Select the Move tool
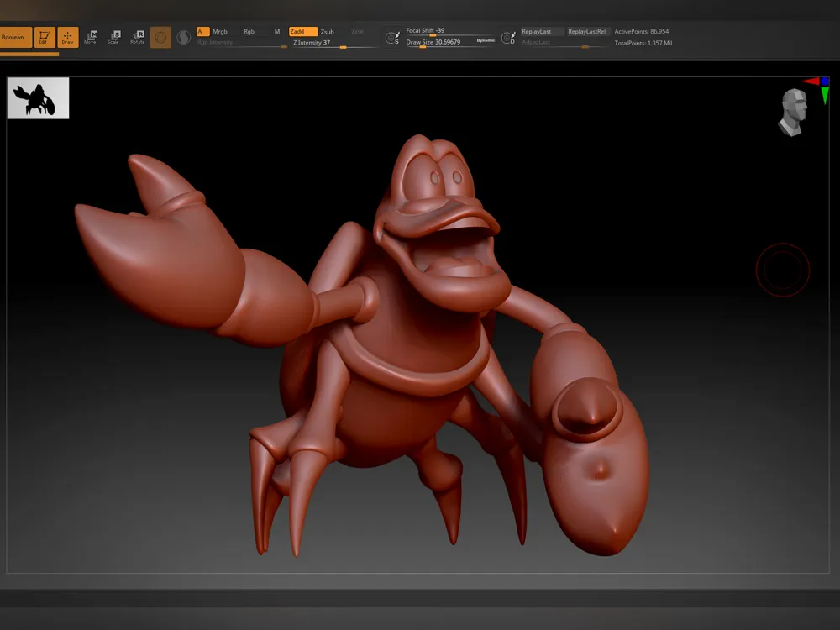Screen dimensions: 840x630 pos(91,37)
